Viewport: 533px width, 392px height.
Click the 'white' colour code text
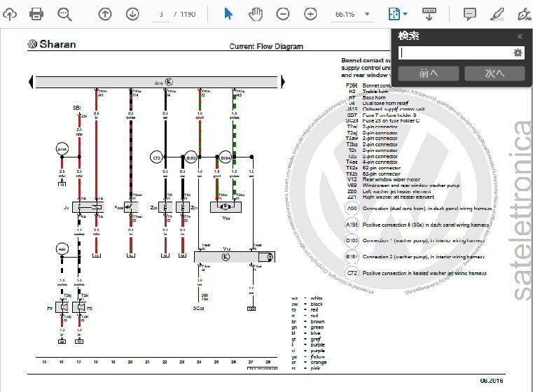[x=317, y=298]
